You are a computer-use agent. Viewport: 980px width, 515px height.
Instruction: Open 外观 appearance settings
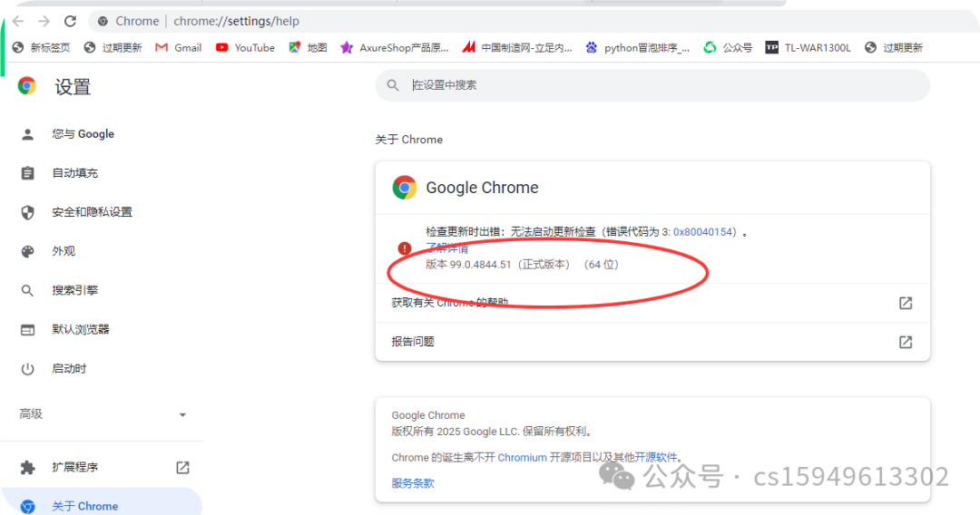(x=64, y=251)
